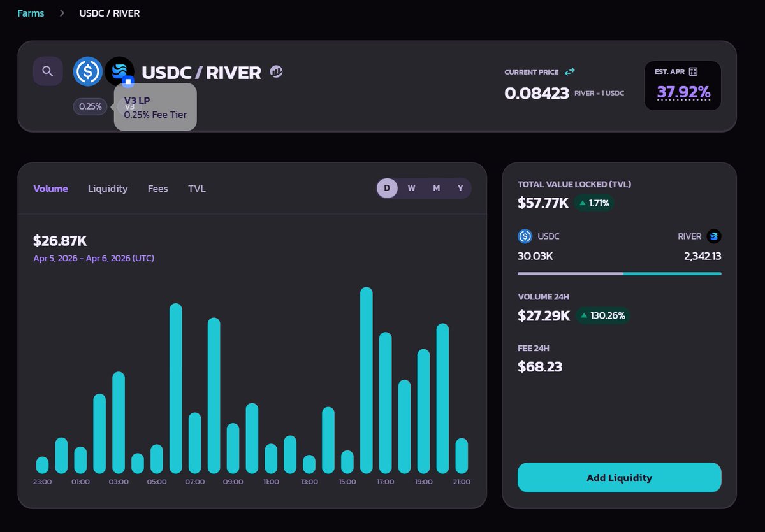Image resolution: width=765 pixels, height=532 pixels.
Task: Switch chart timeframe to M
Action: [436, 188]
